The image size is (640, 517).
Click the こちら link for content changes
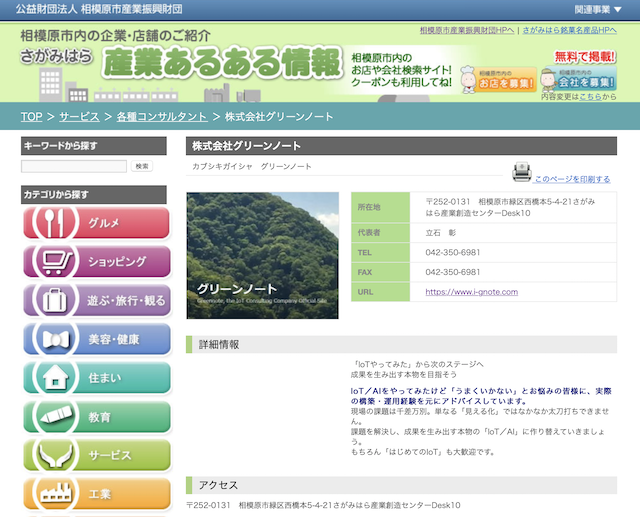[x=590, y=97]
